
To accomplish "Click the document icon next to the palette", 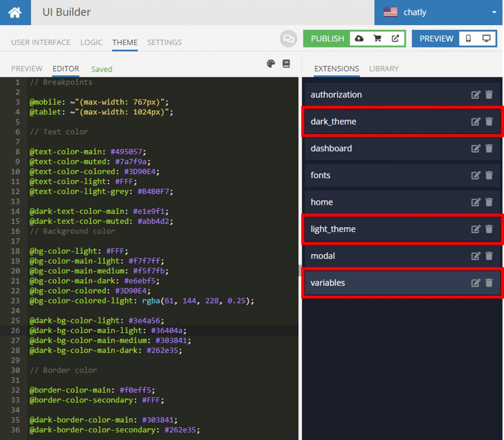I will [x=286, y=63].
